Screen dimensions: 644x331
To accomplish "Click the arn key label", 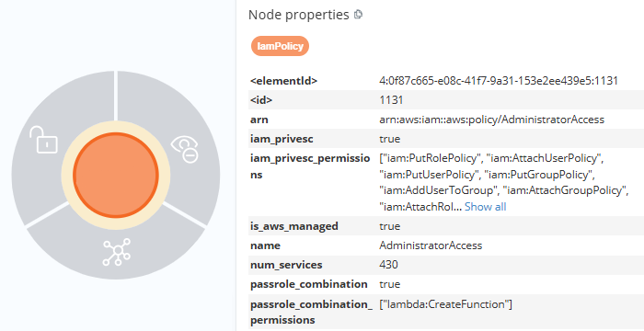I will tap(259, 120).
